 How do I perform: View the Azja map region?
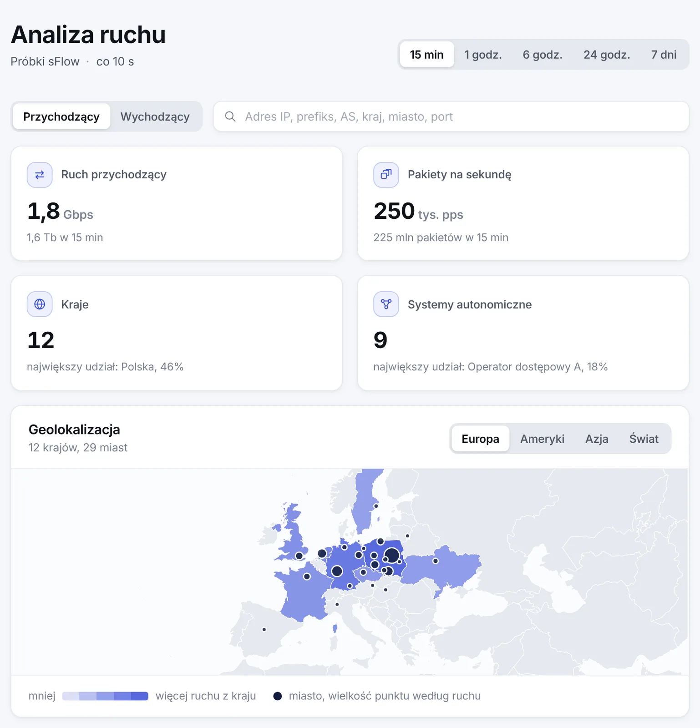(x=597, y=439)
